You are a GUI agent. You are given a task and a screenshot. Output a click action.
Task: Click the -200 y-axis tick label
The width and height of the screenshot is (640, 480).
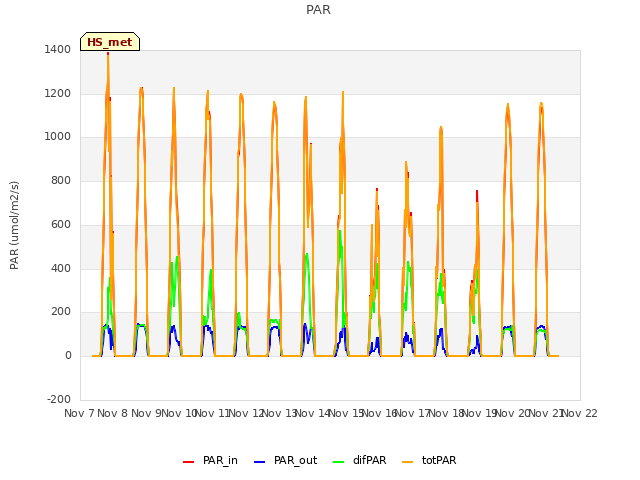pos(59,399)
